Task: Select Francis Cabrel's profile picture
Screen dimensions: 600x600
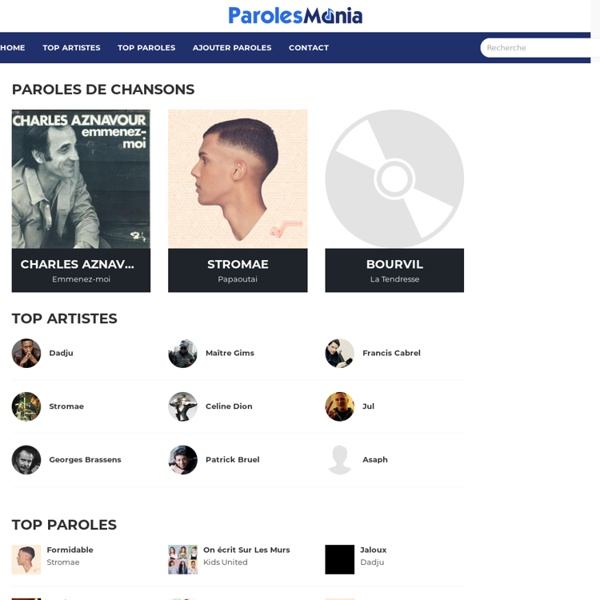Action: (339, 353)
